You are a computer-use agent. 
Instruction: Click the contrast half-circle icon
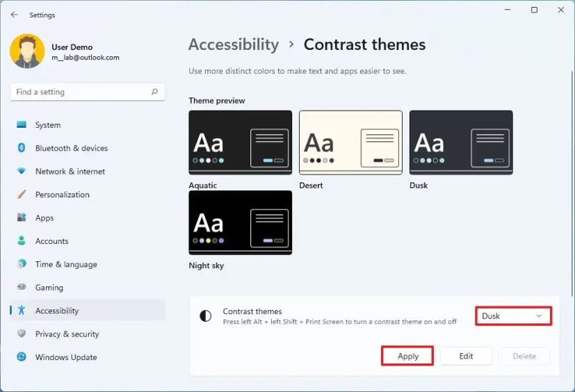(205, 316)
